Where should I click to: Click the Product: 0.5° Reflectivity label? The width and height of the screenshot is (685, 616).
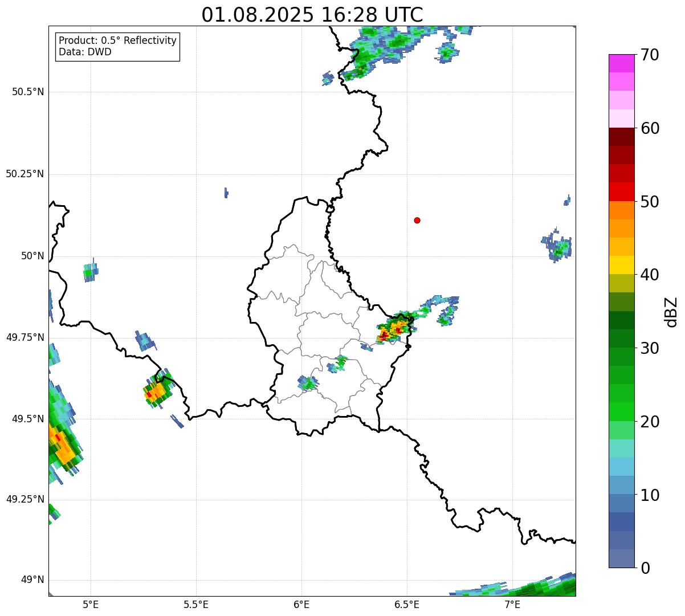pyautogui.click(x=117, y=41)
